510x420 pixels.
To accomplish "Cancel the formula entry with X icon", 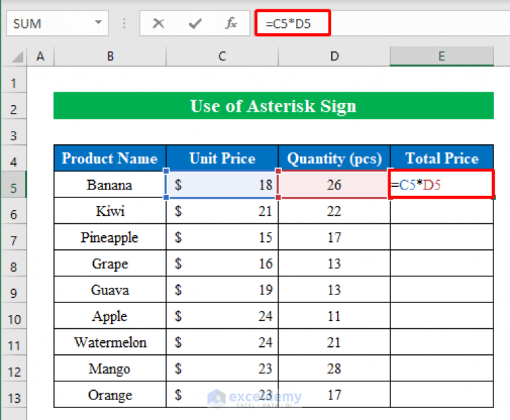I will tap(158, 23).
